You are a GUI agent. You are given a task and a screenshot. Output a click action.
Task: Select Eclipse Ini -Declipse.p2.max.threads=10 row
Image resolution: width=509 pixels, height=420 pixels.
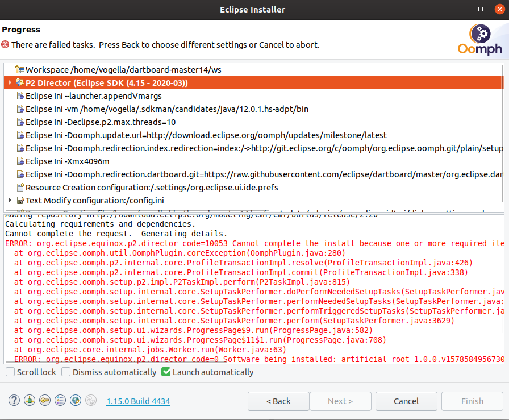[253, 122]
